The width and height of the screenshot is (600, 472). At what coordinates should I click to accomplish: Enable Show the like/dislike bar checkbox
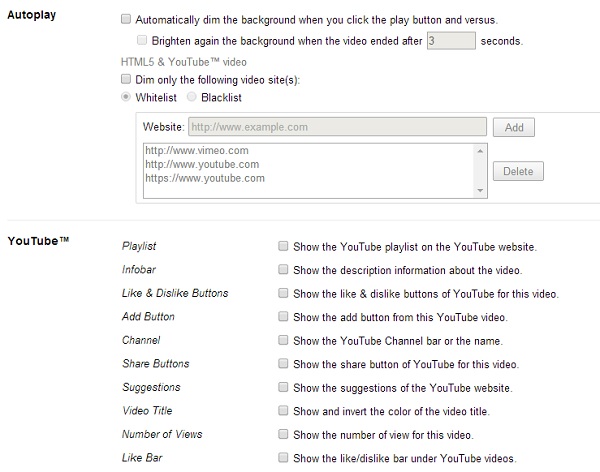283,457
